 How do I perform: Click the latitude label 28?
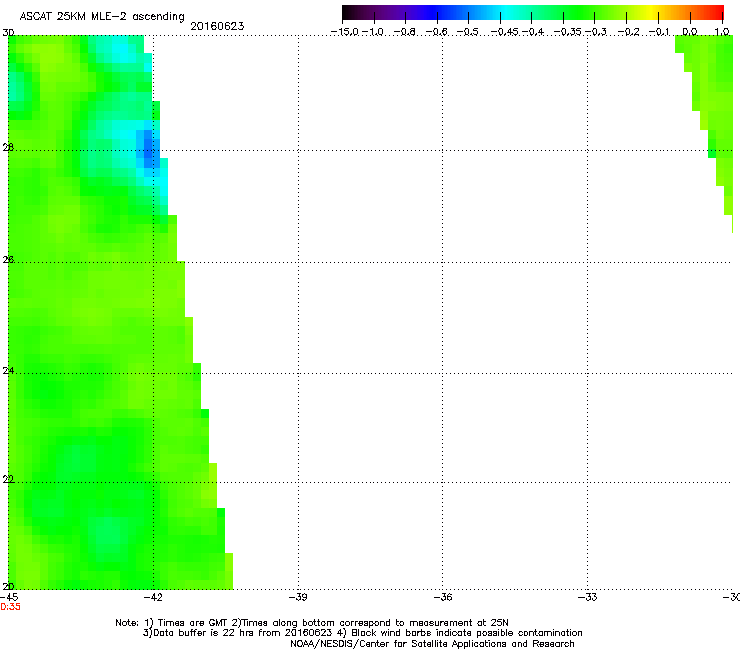[x=8, y=148]
